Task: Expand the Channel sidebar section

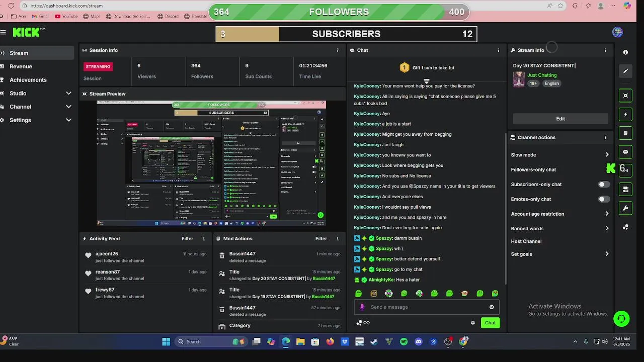Action: (x=68, y=107)
